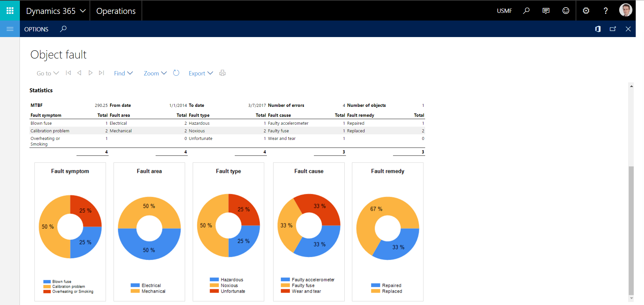Open the OPTIONS menu

point(36,29)
